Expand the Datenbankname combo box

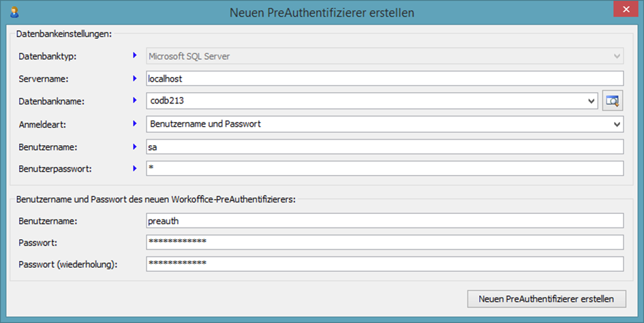click(590, 102)
